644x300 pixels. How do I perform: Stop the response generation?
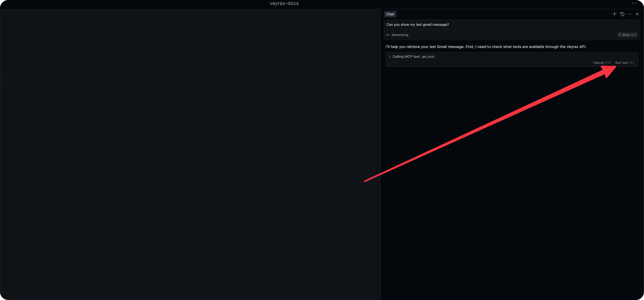[626, 35]
